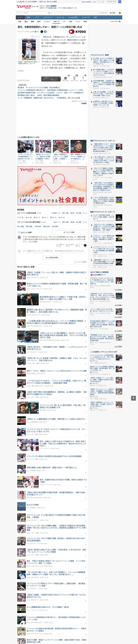Click the コメントを書く button
Screen dimensions: 138x644
[x=69, y=232]
